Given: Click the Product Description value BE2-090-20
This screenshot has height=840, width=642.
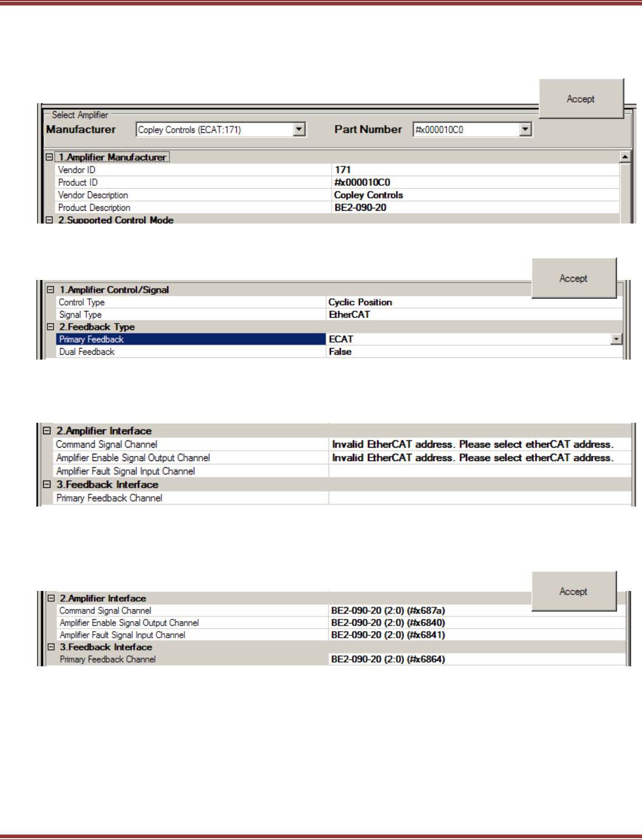Looking at the screenshot, I should pos(360,208).
